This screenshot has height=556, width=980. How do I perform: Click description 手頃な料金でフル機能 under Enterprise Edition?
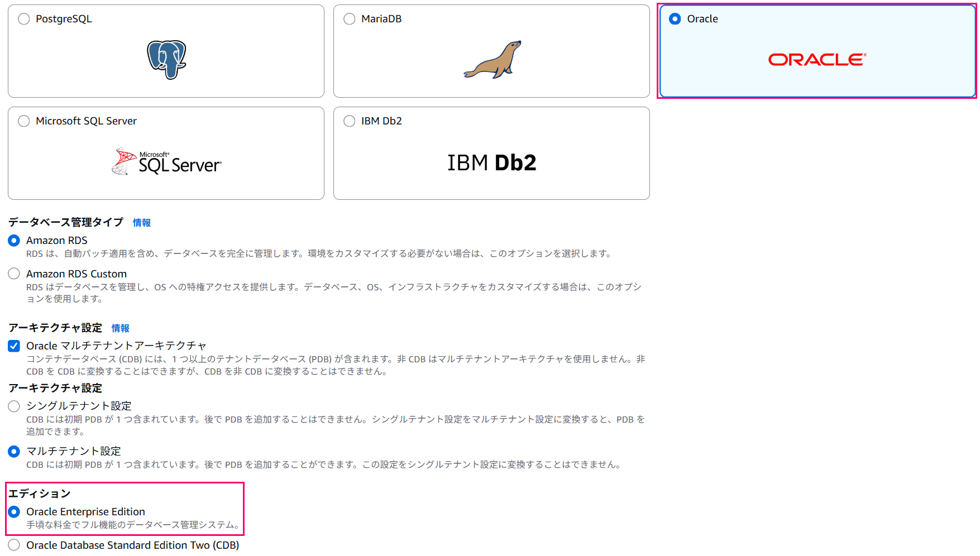pos(133,525)
